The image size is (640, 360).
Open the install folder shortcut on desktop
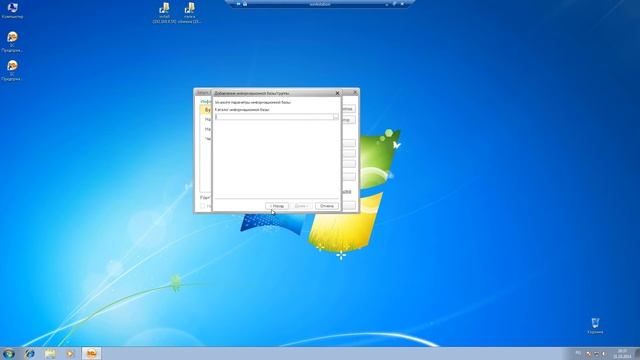(164, 13)
